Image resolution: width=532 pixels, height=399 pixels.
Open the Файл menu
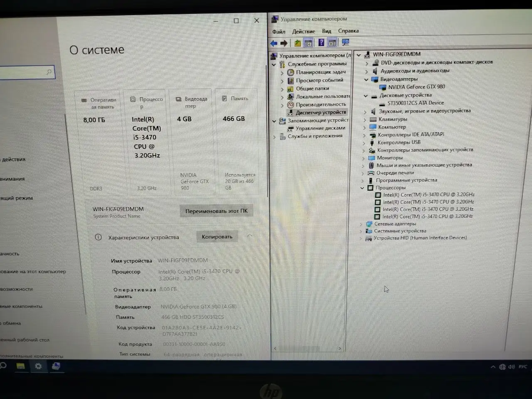(x=279, y=32)
